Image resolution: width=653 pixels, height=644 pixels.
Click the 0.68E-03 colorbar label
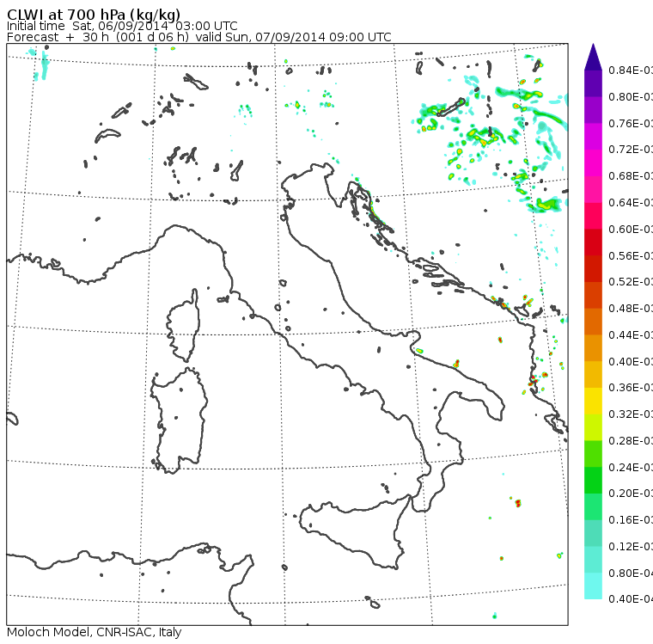(631, 176)
